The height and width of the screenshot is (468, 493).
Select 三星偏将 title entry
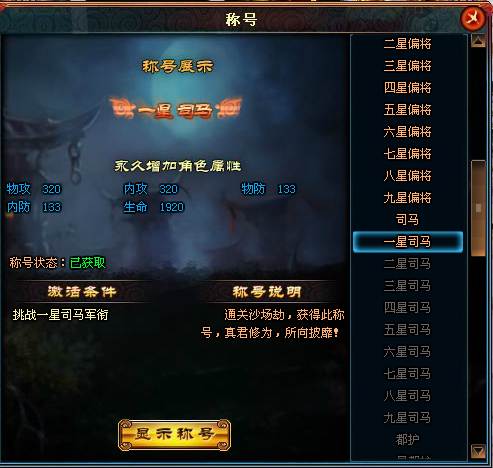tap(407, 66)
